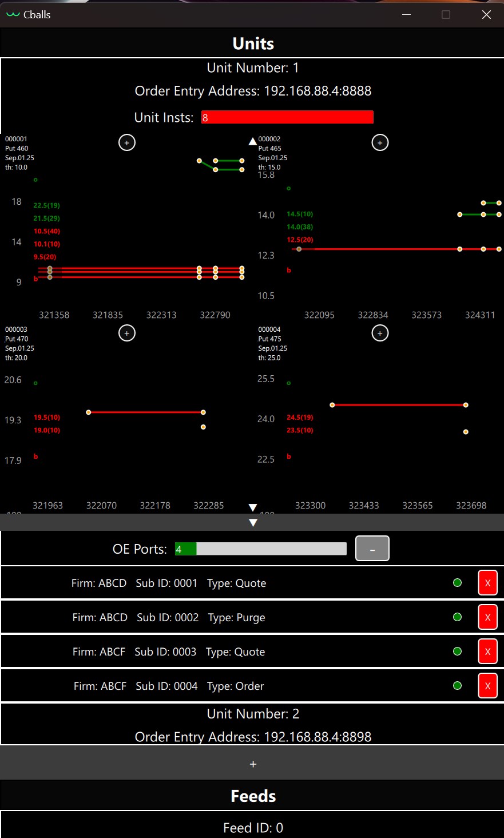This screenshot has width=504, height=838.
Task: Click Order Entry Address 192.168.88.4:8898
Action: point(253,737)
